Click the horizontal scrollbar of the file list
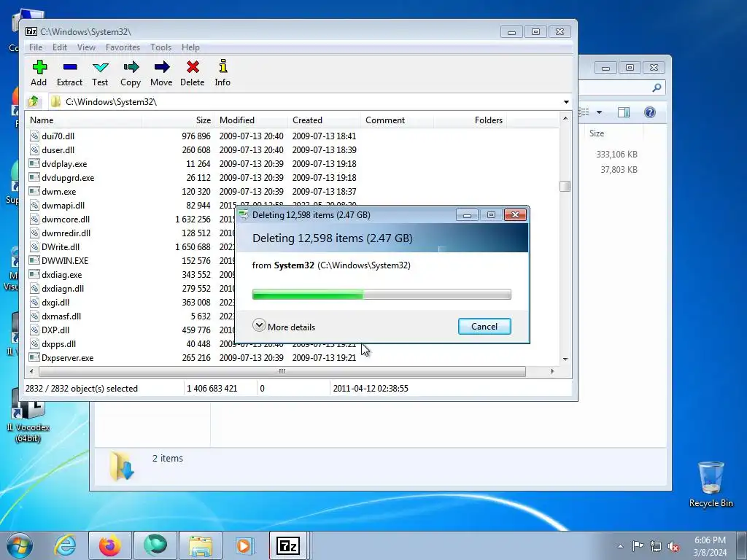747x560 pixels. click(282, 371)
